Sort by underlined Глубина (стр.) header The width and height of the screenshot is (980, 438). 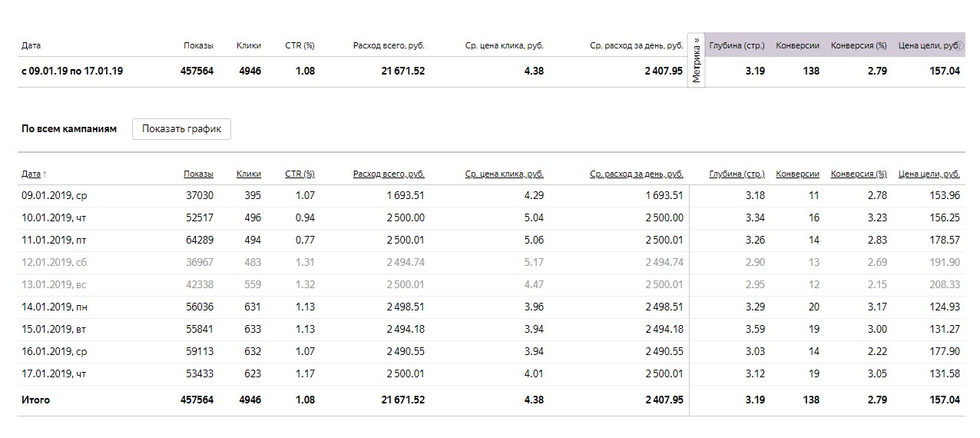pos(737,174)
